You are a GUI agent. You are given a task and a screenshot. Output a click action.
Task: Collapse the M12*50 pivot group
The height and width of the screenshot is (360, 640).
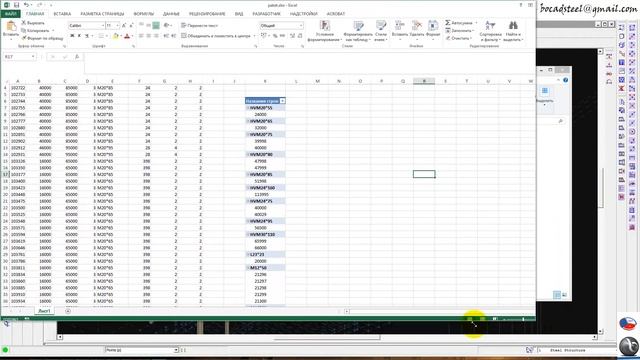(248, 268)
